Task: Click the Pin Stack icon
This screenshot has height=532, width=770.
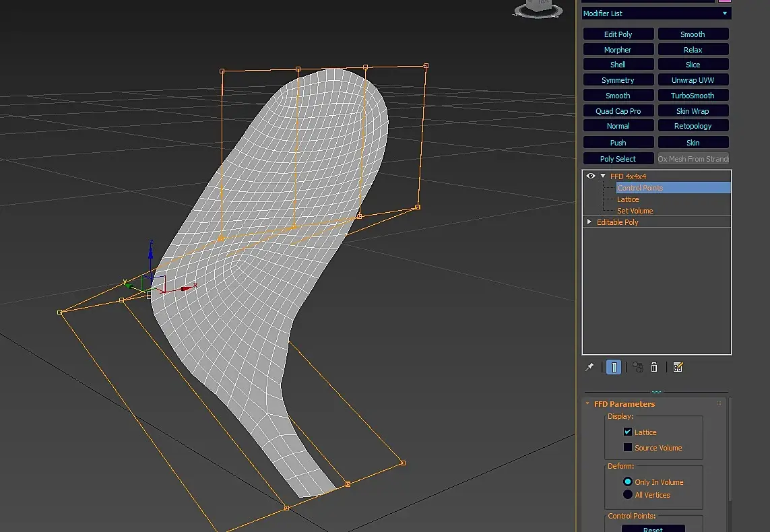Action: pos(589,367)
